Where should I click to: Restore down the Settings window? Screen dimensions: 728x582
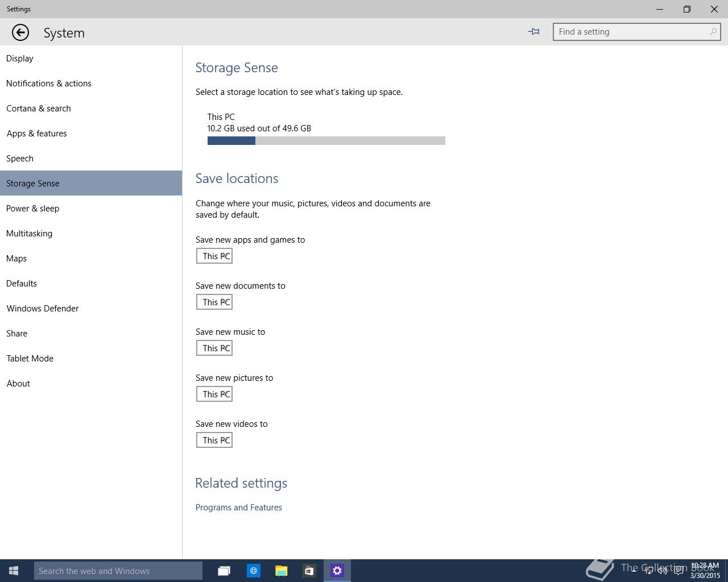tap(687, 9)
